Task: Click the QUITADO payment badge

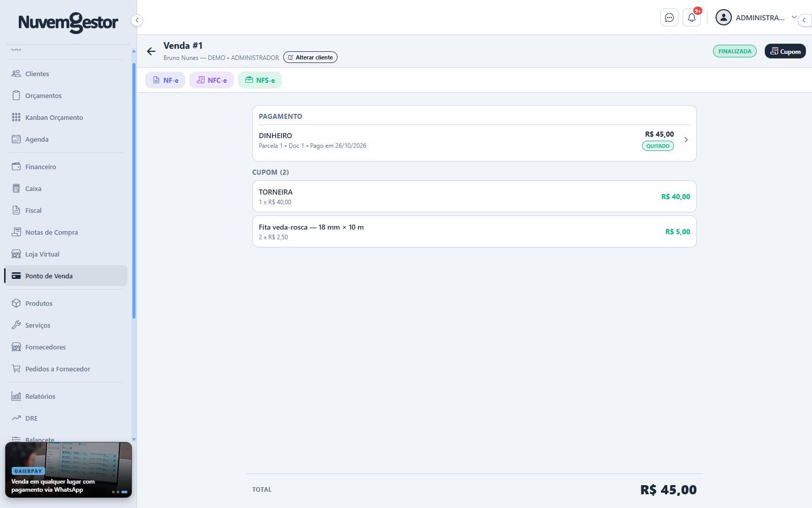Action: 658,146
